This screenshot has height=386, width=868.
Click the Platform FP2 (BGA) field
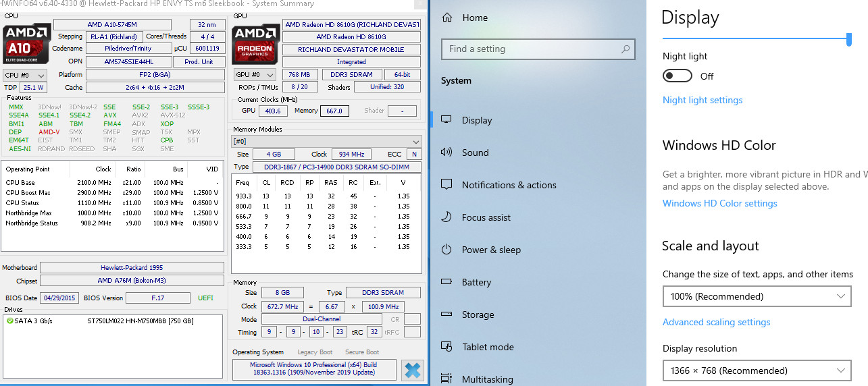point(155,75)
